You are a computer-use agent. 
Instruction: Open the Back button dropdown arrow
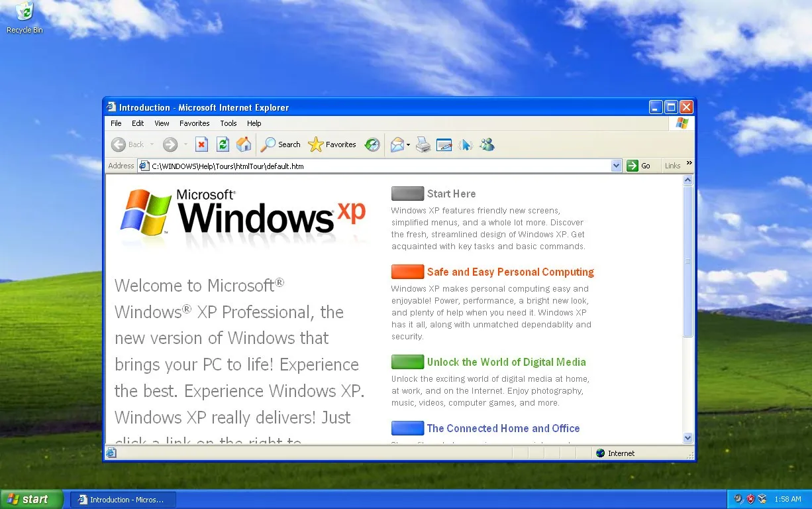click(152, 144)
